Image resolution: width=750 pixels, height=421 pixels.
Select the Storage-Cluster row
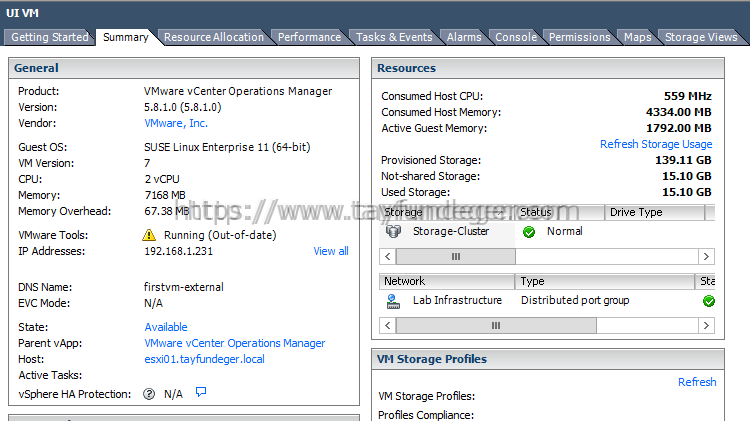[x=547, y=232]
